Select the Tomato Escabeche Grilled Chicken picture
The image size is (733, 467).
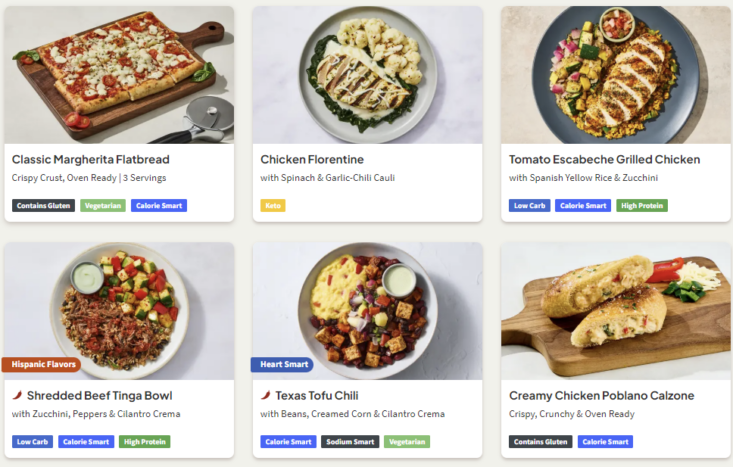(x=616, y=75)
